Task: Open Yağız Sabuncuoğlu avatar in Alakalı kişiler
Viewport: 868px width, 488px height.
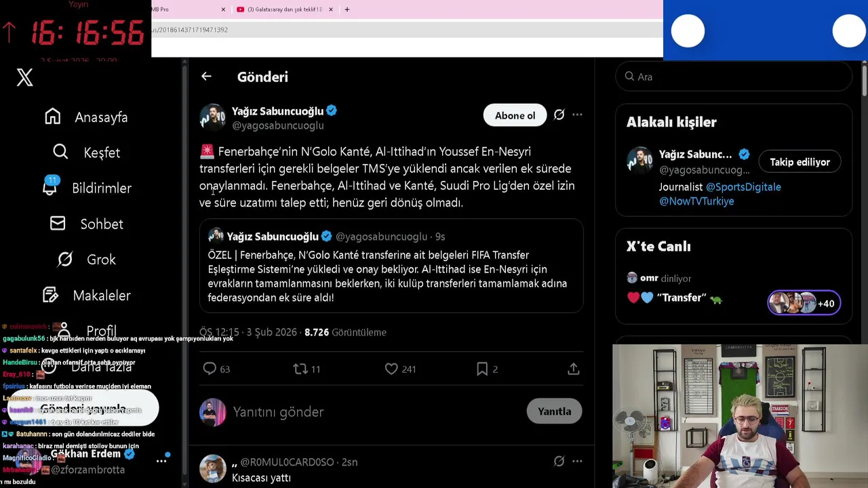Action: 639,161
